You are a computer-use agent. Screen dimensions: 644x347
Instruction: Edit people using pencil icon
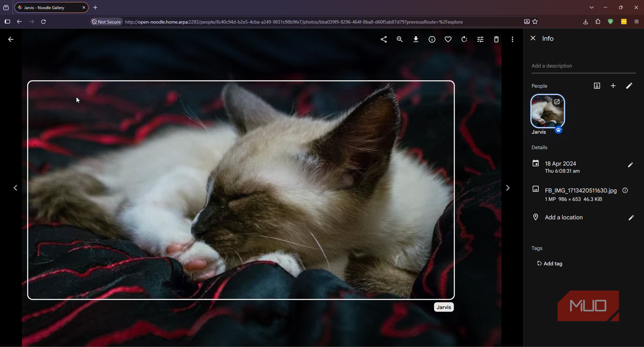629,86
